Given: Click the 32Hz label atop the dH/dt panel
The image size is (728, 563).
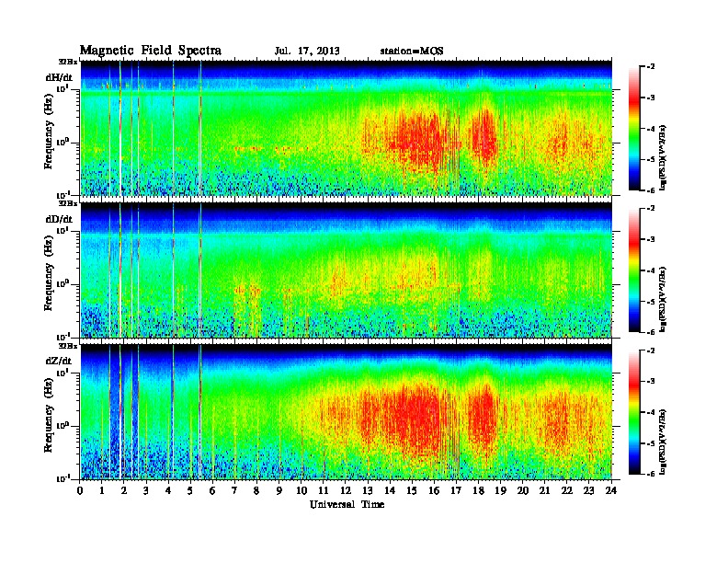Looking at the screenshot, I should point(68,62).
